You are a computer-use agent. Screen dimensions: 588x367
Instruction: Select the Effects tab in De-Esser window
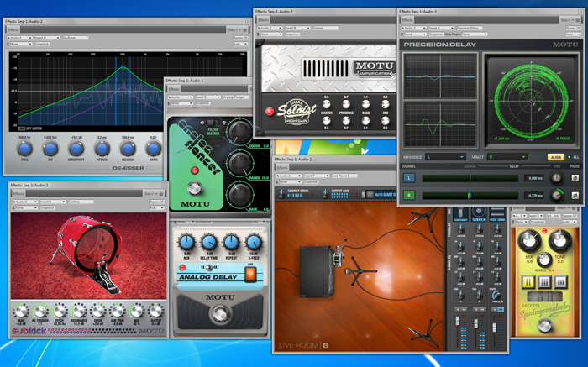point(13,29)
